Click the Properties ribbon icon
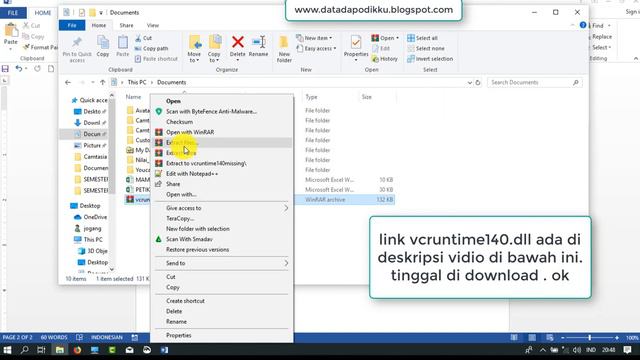This screenshot has width=640, height=360. [356, 42]
